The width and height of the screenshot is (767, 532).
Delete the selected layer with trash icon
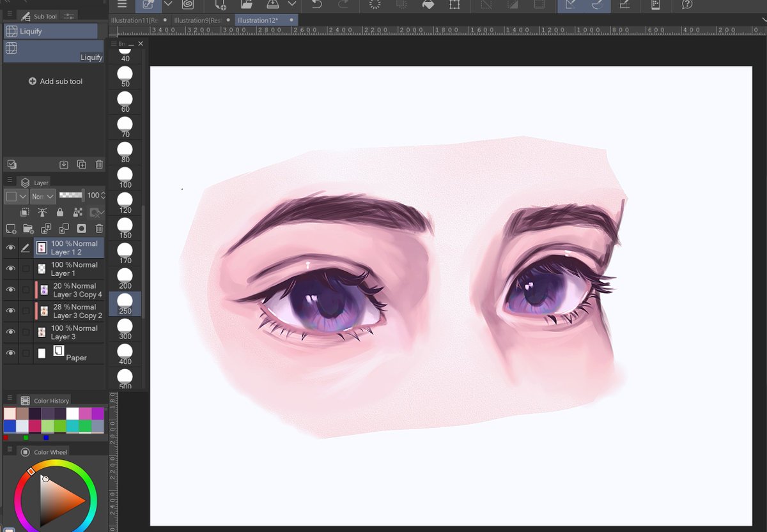[99, 229]
